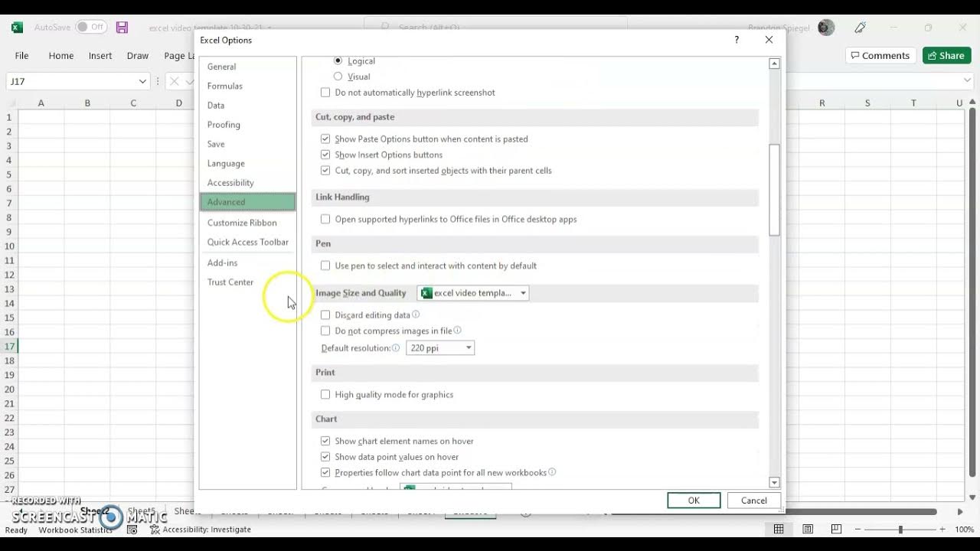Viewport: 980px width, 551px height.
Task: Click the zoom in plus icon
Action: pos(942,530)
